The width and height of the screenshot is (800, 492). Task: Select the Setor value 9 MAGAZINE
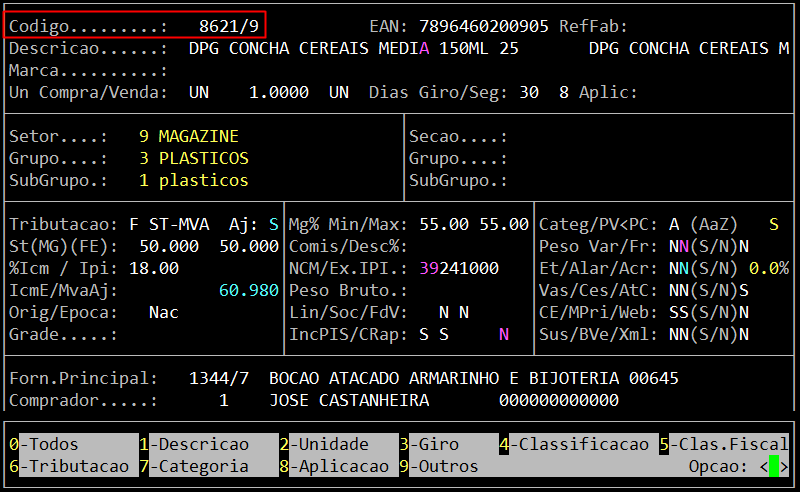click(x=189, y=136)
